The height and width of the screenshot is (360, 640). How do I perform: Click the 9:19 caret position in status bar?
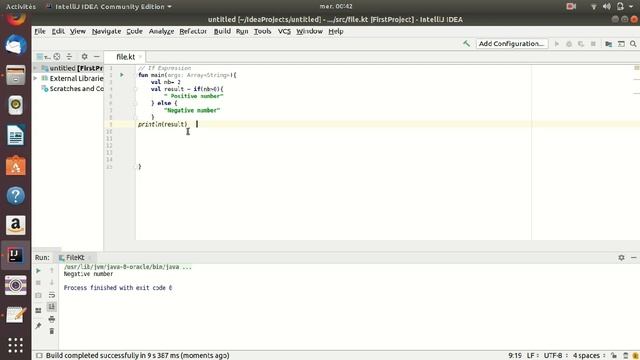click(515, 356)
